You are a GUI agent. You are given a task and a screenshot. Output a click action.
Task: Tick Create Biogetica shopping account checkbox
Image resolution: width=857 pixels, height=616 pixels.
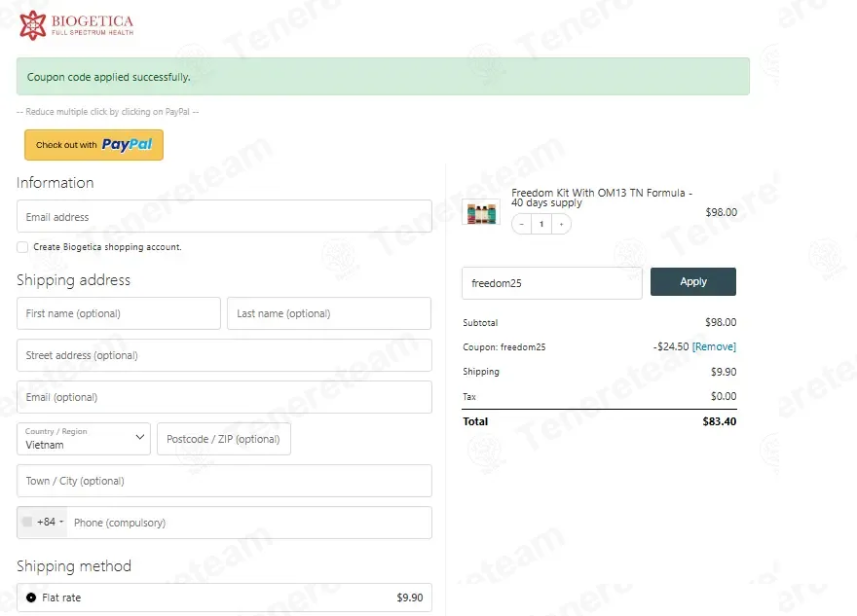(22, 247)
